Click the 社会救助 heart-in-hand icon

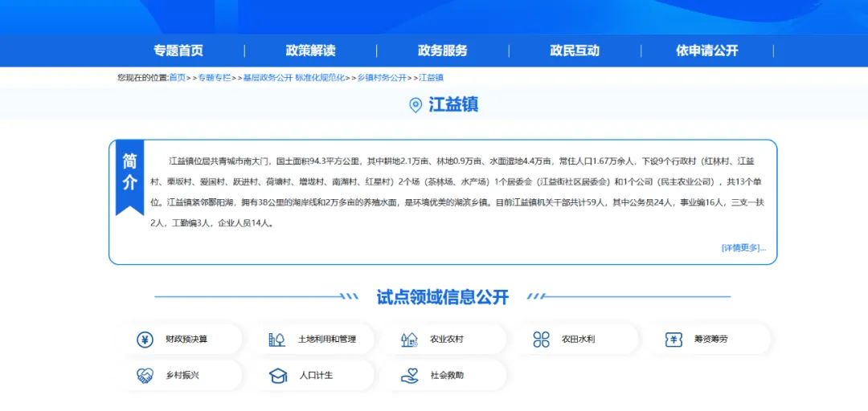[409, 375]
